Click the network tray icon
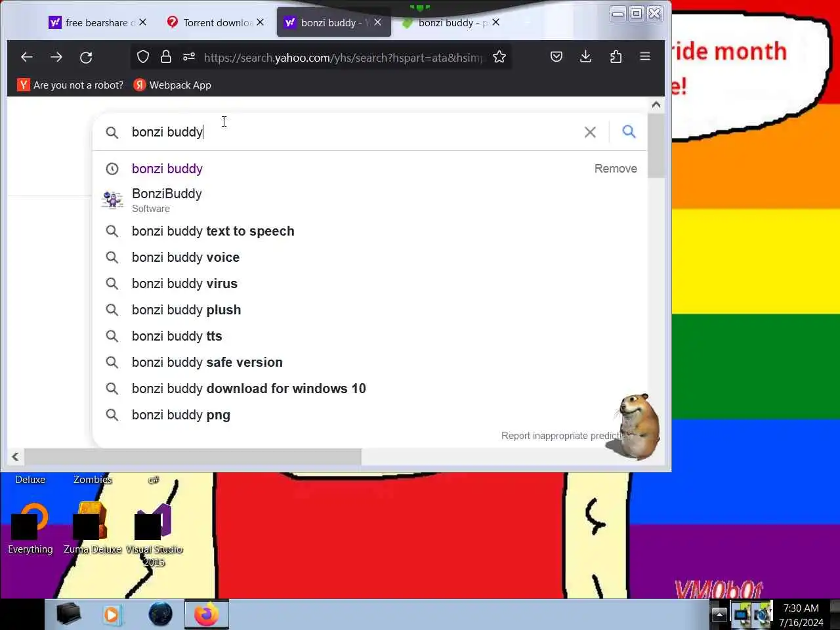840x630 pixels. pos(742,615)
